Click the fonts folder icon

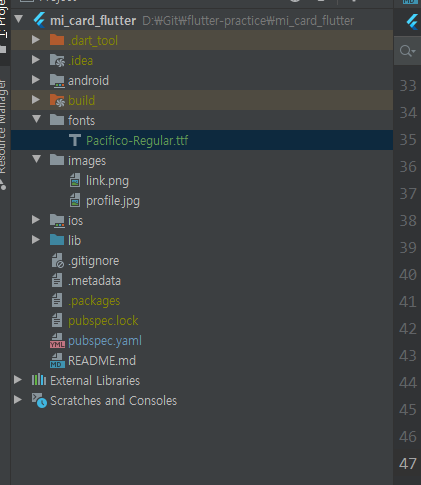(x=57, y=120)
